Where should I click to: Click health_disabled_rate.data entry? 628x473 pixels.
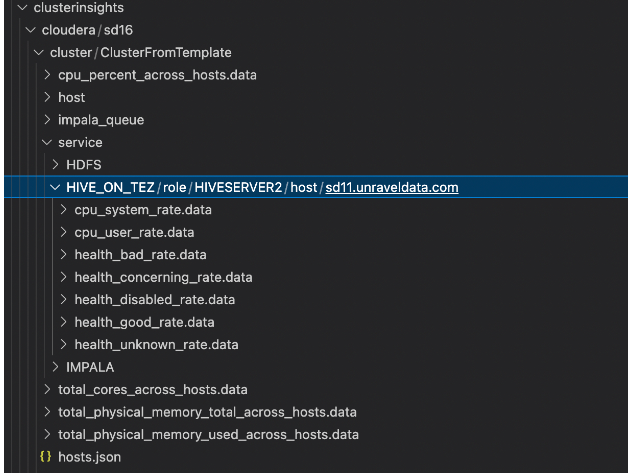click(x=154, y=300)
